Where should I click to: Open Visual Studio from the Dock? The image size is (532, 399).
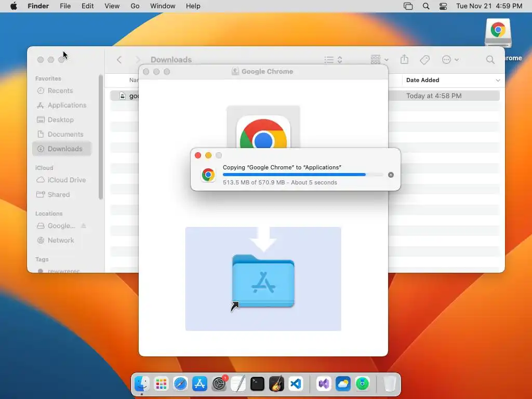324,384
